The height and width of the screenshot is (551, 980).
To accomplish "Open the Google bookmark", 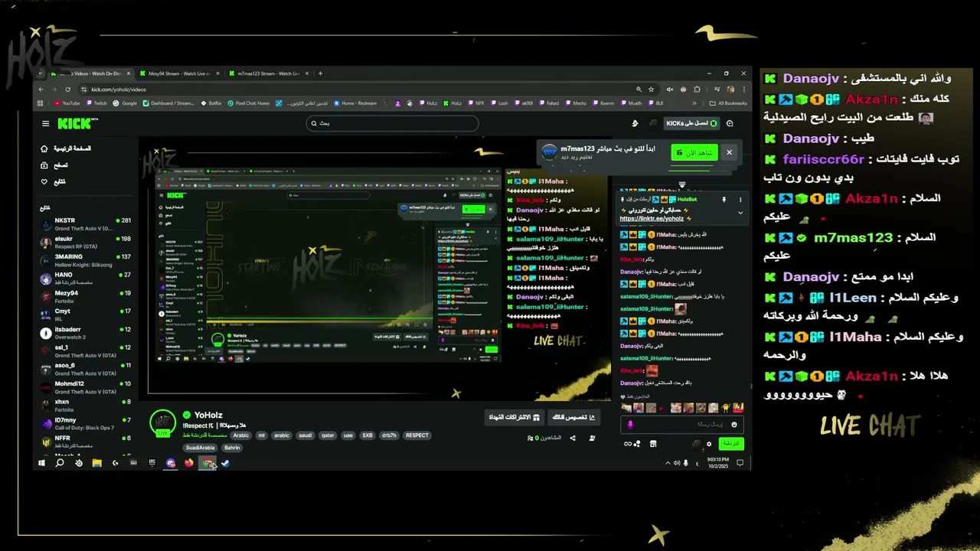I will (x=126, y=103).
